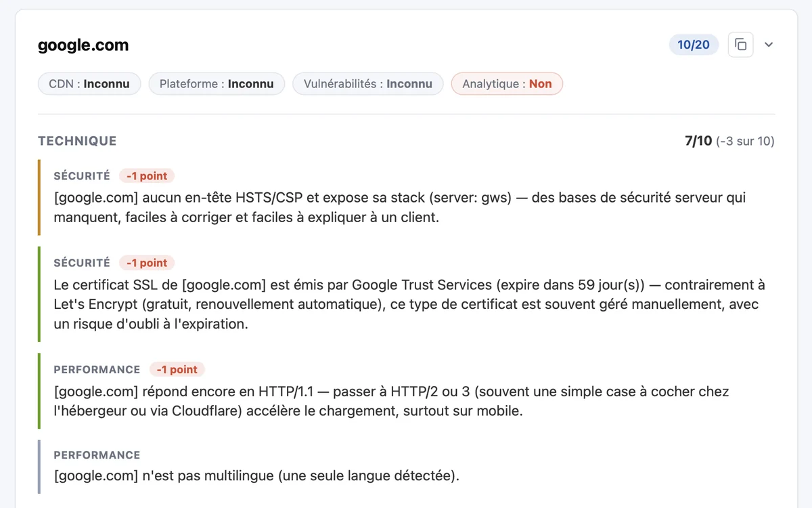
Task: Select the HTTP/1.1 performance finding text
Action: [x=391, y=402]
